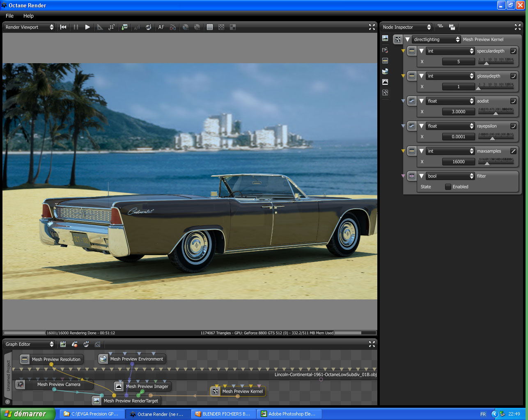528x420 pixels.
Task: Click the save render image icon
Action: pyautogui.click(x=124, y=27)
